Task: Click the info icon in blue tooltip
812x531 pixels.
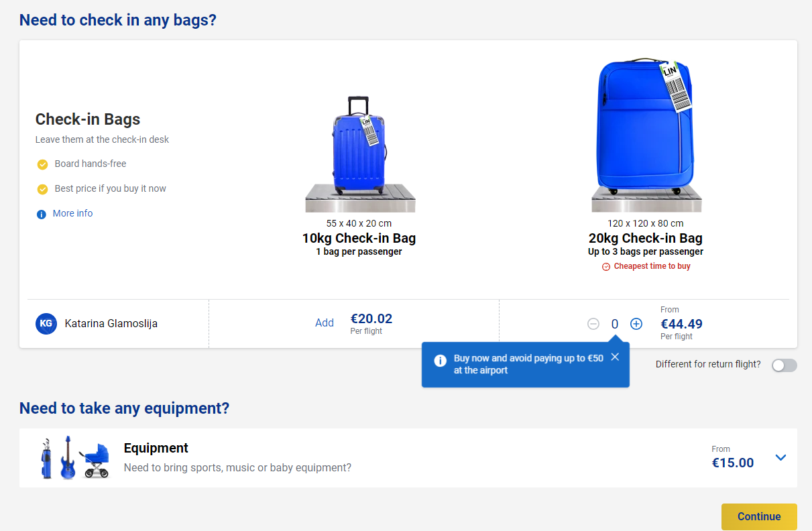Action: [x=441, y=361]
